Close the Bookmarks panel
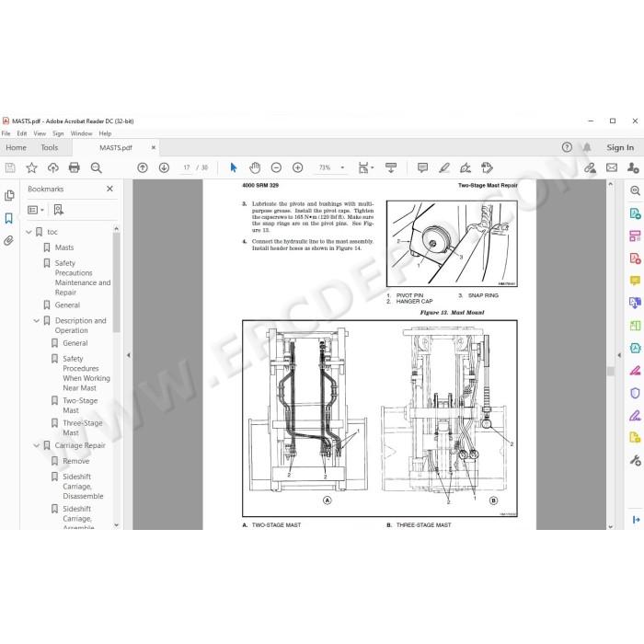 (x=109, y=189)
